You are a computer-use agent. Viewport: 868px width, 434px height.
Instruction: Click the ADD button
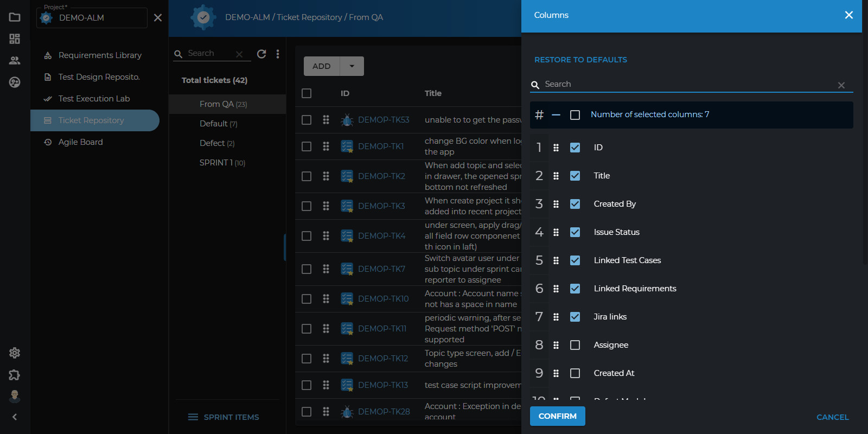[x=322, y=66]
